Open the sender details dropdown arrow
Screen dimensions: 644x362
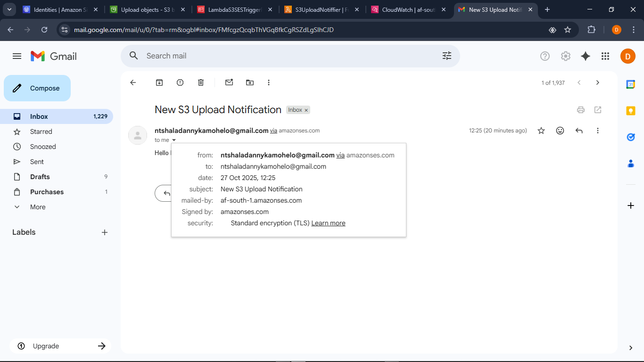point(174,140)
